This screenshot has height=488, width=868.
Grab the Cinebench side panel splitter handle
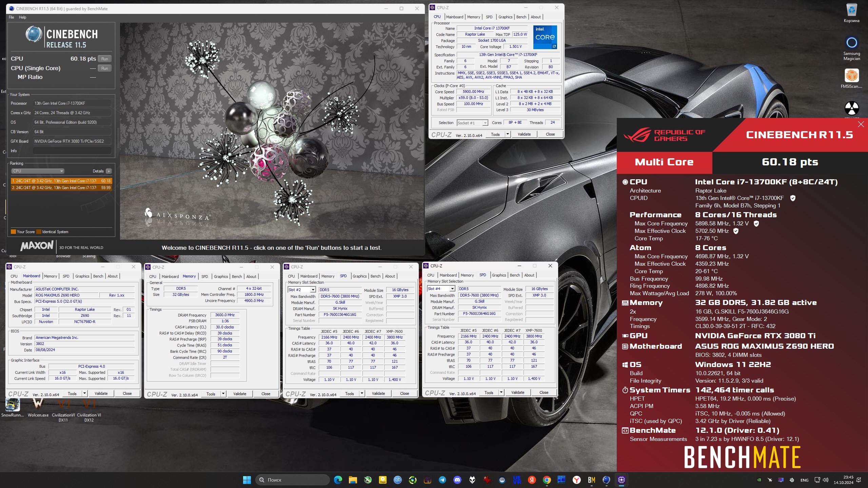tap(118, 137)
